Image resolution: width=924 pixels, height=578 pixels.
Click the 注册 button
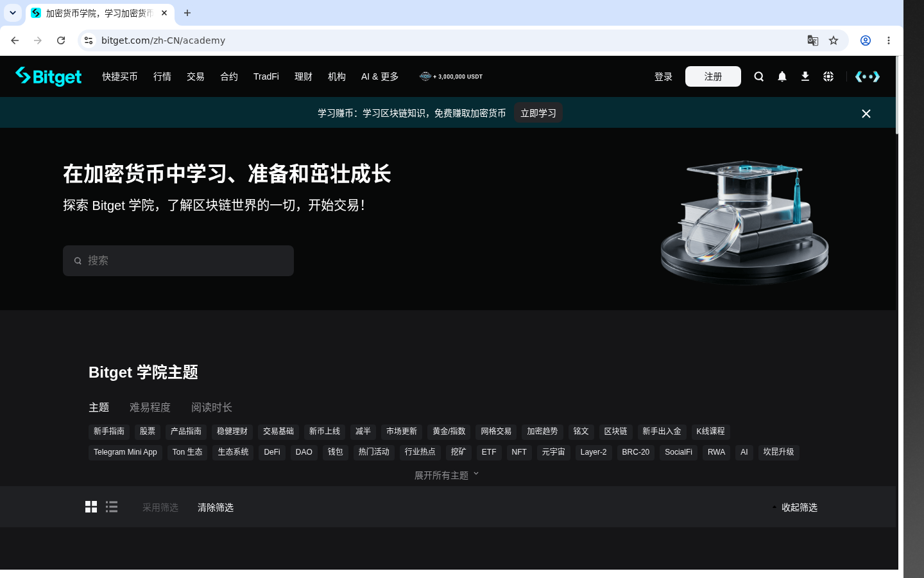point(713,76)
